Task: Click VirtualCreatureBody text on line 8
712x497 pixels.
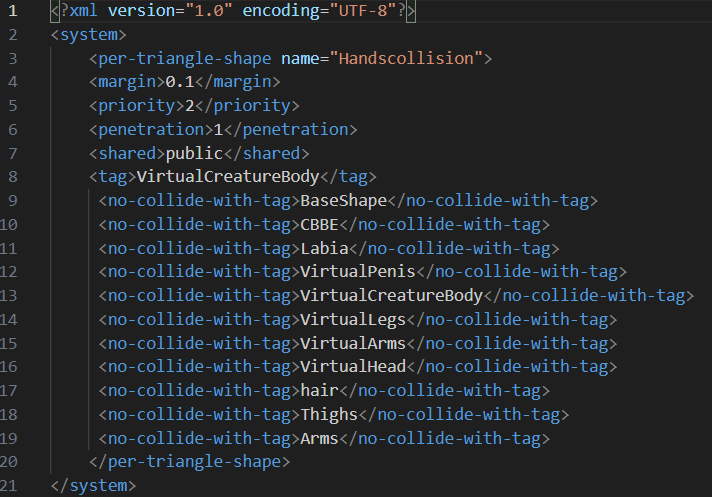Action: point(228,177)
